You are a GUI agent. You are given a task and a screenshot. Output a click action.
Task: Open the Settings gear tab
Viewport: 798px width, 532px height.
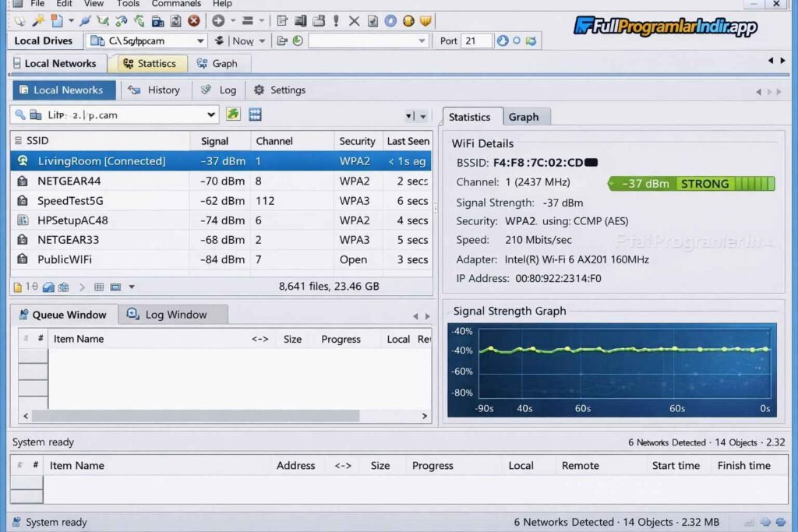(279, 90)
